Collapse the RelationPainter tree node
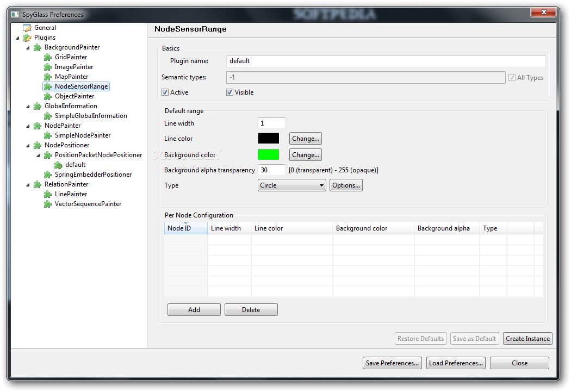 (28, 185)
